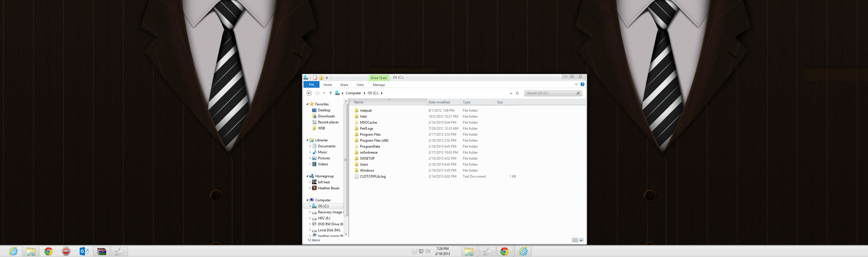Select Recent places under Favorites
868x257 pixels.
pyautogui.click(x=328, y=122)
